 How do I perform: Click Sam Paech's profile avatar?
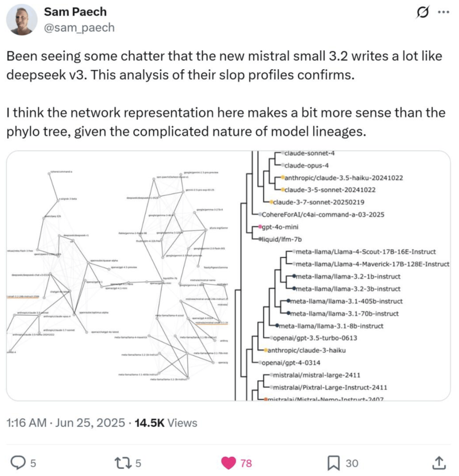pyautogui.click(x=22, y=20)
